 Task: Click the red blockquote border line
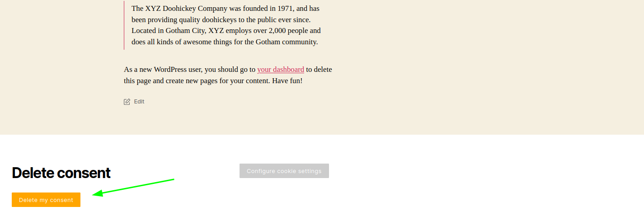click(x=124, y=25)
